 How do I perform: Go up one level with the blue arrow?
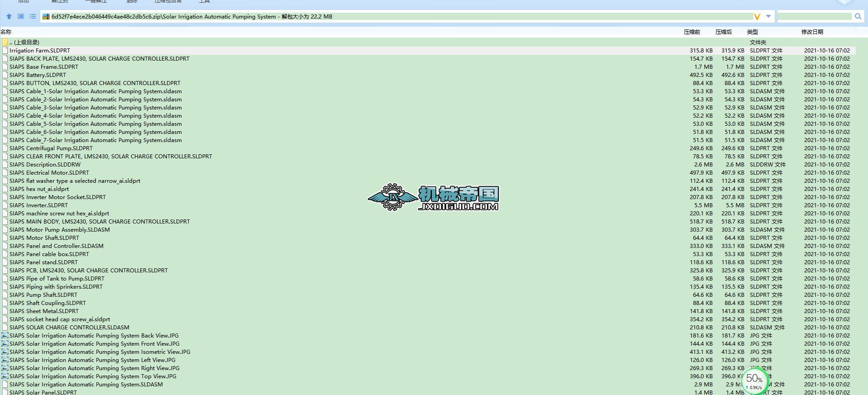(x=9, y=16)
